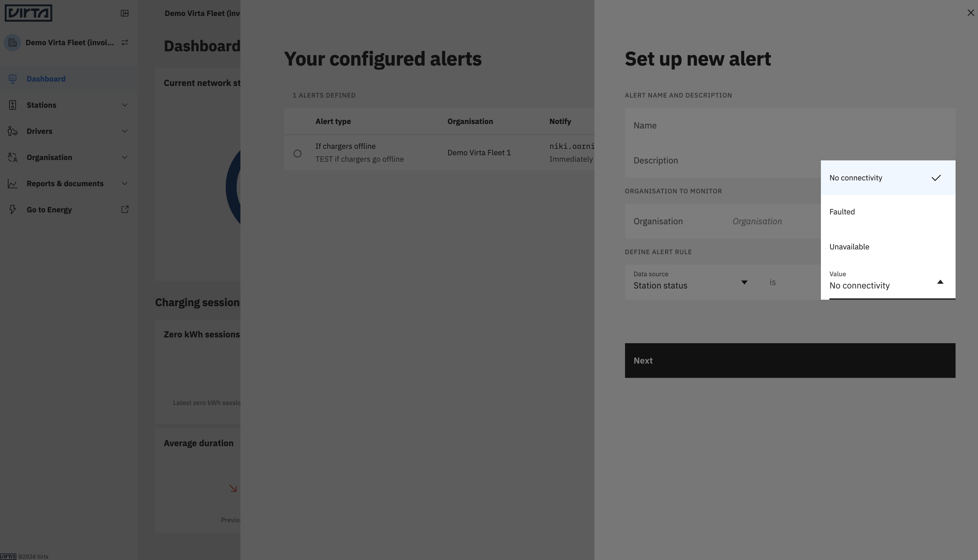Switch organisation using the arrows icon
Screen dimensions: 978x560
(124, 43)
